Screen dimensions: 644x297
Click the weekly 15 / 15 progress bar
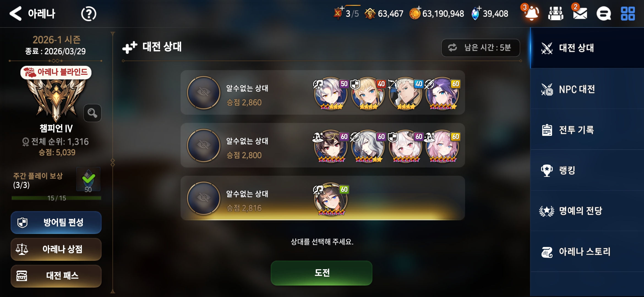tap(56, 198)
